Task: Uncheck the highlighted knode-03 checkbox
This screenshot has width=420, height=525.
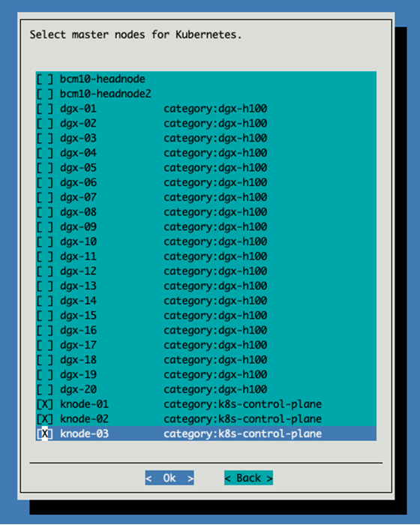Action: (45, 433)
